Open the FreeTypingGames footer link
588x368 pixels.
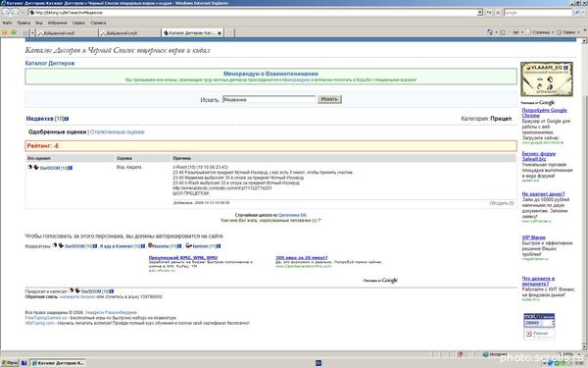[x=46, y=318]
